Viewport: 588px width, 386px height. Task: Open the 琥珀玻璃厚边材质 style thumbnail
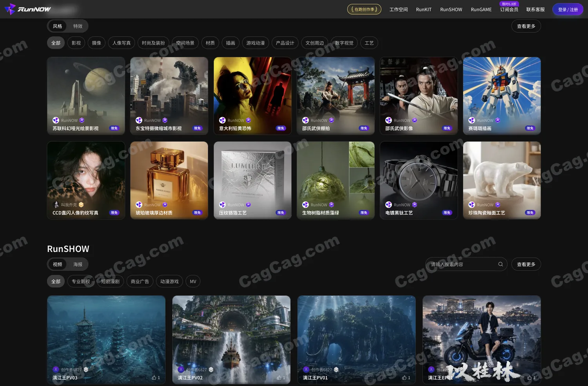169,180
